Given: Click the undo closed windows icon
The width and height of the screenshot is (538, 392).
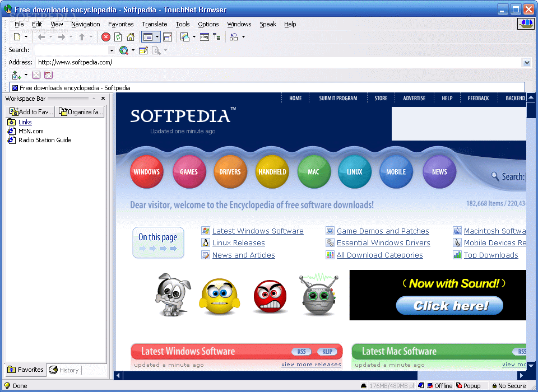Looking at the screenshot, I should [234, 37].
